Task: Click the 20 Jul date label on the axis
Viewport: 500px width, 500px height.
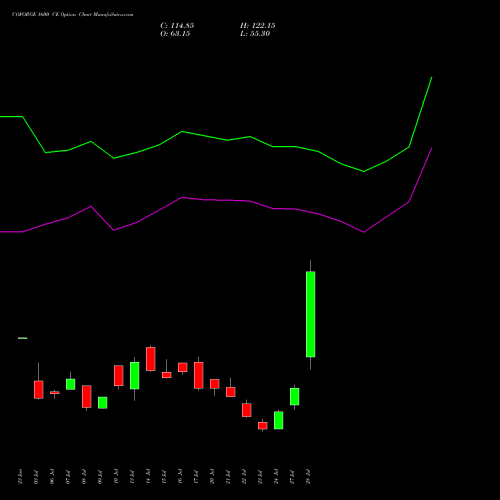Action: click(x=212, y=477)
